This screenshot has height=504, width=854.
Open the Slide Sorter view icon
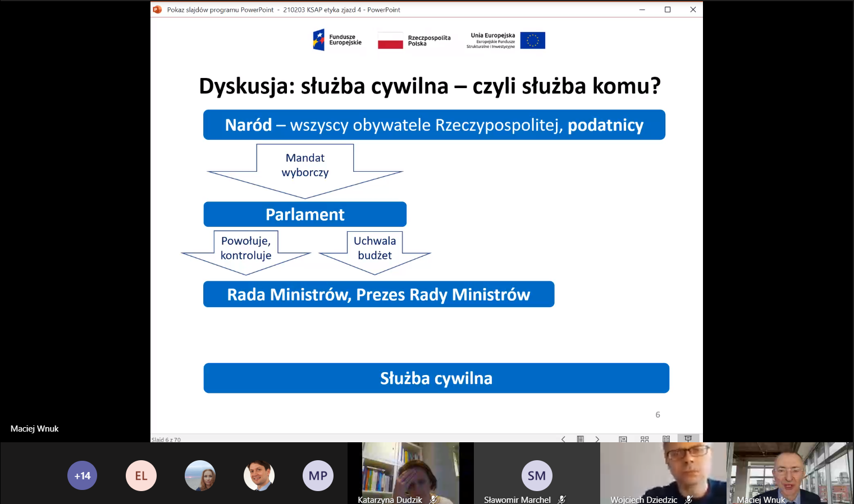(x=645, y=439)
